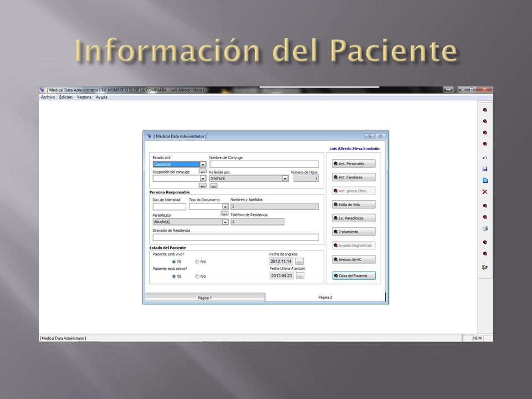Click the Estado del Paciente section heading
This screenshot has height=399, width=532.
click(167, 248)
